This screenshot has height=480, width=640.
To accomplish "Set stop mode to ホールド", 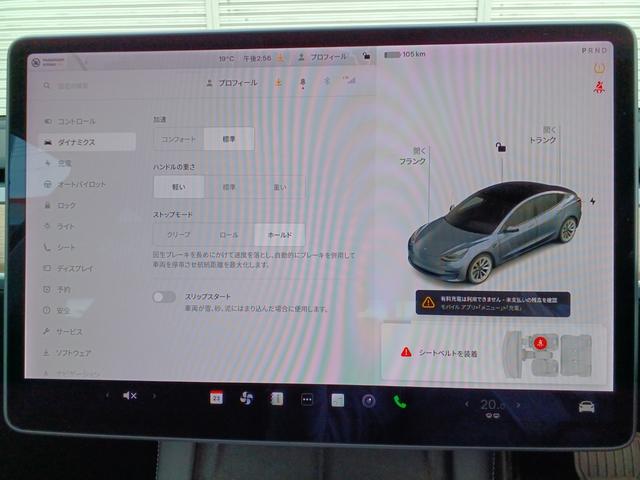I will click(x=280, y=235).
